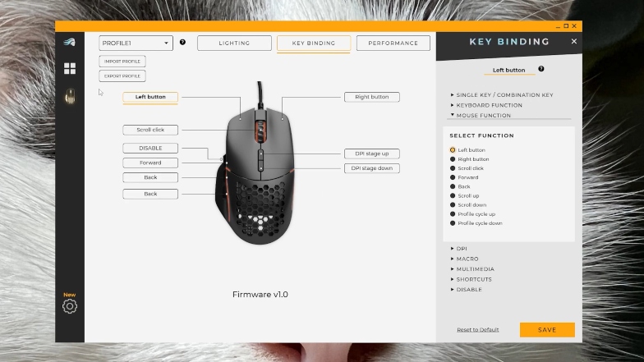This screenshot has height=362, width=644.
Task: Click the orange SAVE button
Action: pyautogui.click(x=547, y=330)
